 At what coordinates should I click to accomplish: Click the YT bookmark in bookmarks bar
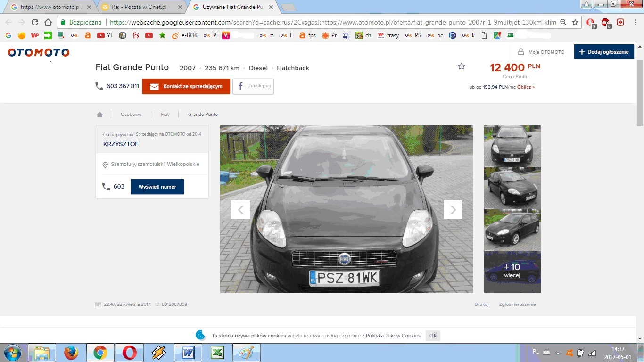[x=105, y=35]
